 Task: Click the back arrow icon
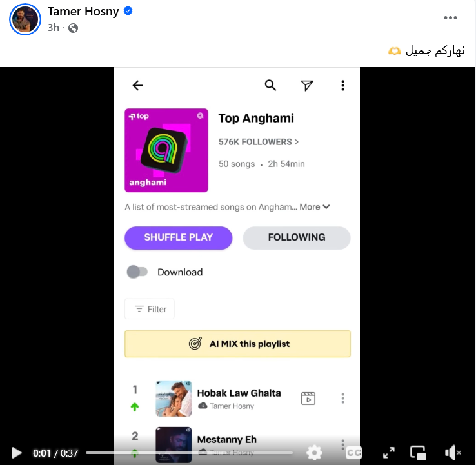(137, 85)
